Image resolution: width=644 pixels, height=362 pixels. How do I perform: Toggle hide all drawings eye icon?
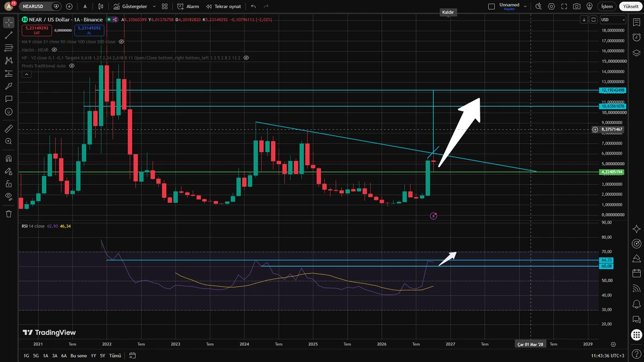tap(9, 196)
